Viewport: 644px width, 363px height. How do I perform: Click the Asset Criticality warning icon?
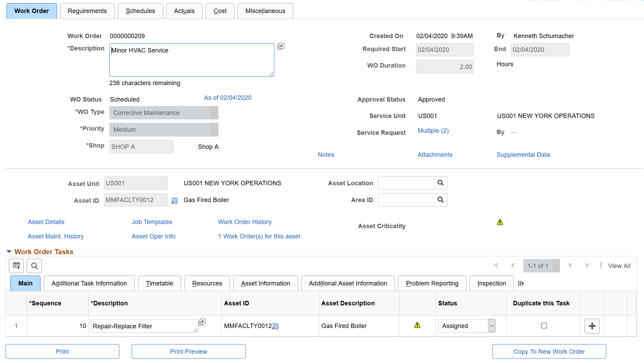[500, 222]
